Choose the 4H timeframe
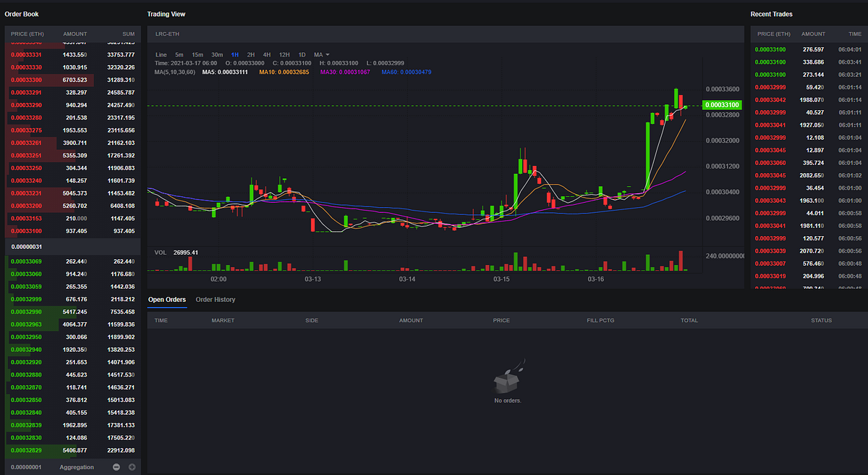This screenshot has height=475, width=868. click(267, 55)
